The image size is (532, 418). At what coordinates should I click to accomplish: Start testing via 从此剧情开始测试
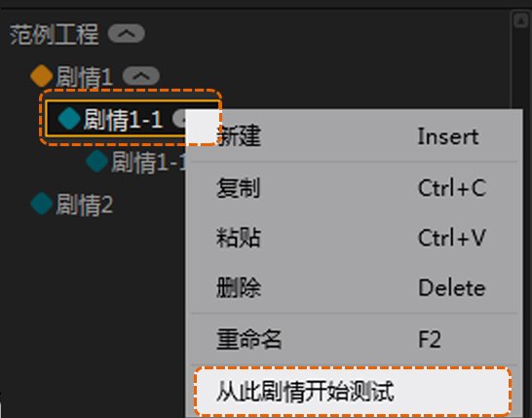click(353, 391)
